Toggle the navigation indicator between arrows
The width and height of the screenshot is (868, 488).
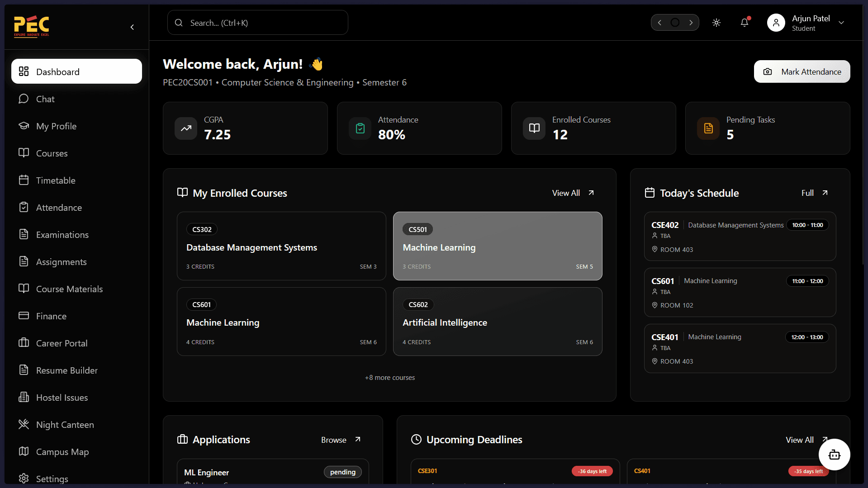675,22
